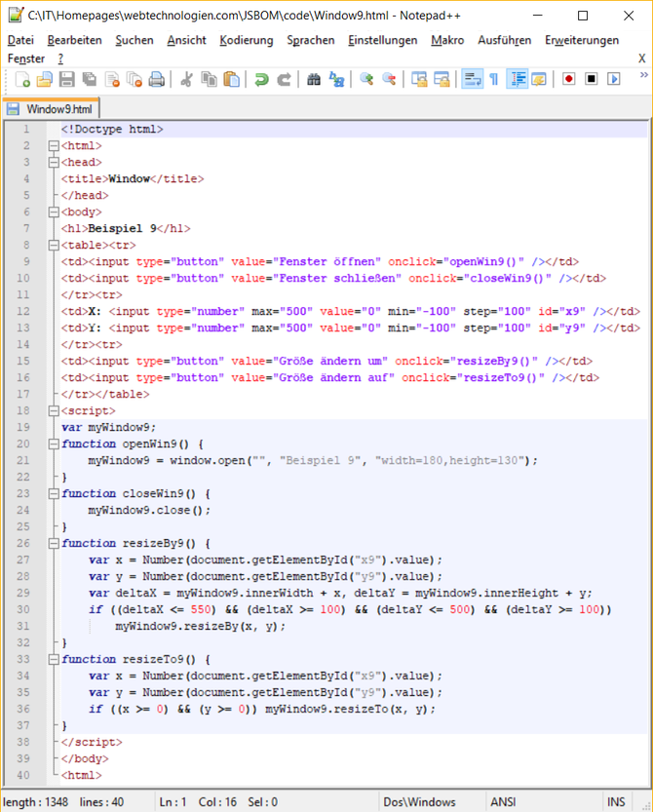Open the Erweiterungen menu
Screen dimensions: 653x812
click(x=582, y=40)
